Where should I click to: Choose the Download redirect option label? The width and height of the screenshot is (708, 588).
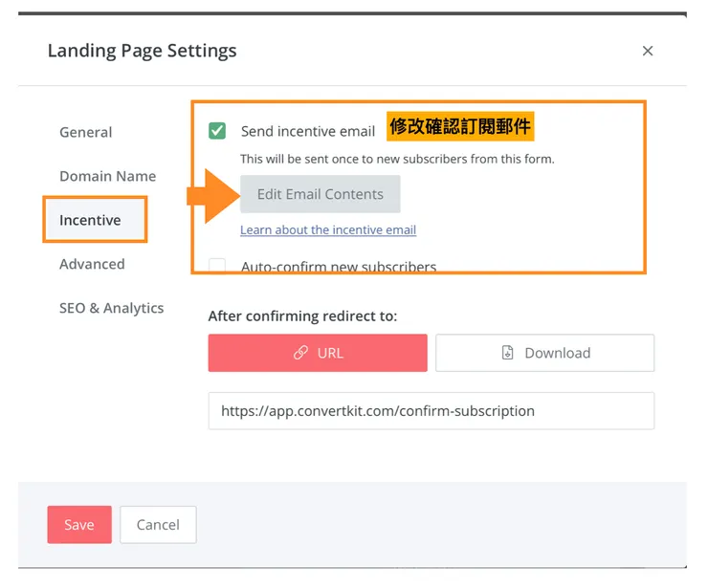557,353
